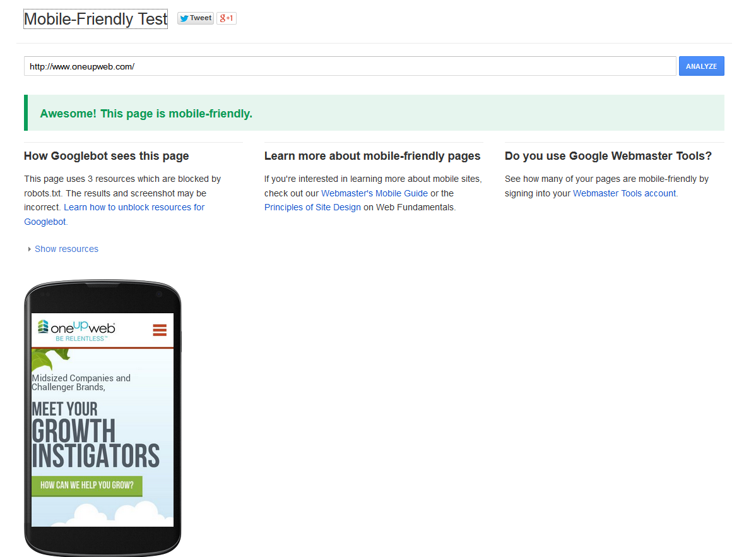The height and width of the screenshot is (557, 756).
Task: Open the Webmaster's Mobile Guide link
Action: click(x=374, y=193)
